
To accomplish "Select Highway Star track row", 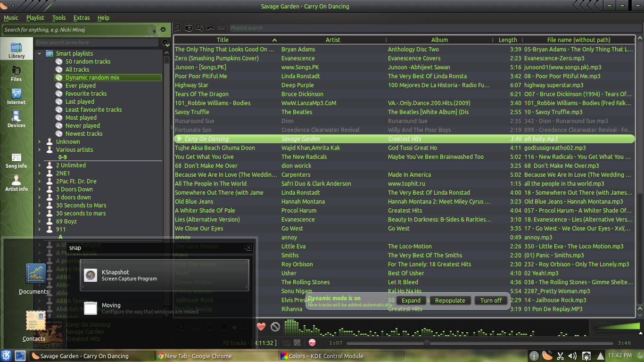I will [405, 85].
